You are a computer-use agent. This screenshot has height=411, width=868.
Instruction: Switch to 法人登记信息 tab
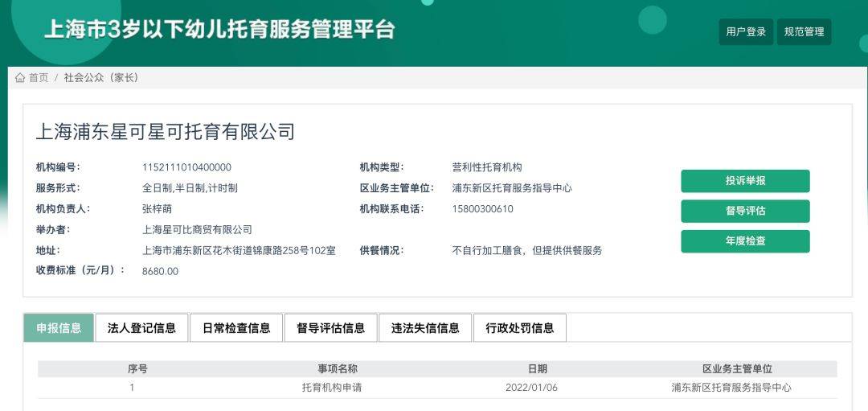[141, 328]
